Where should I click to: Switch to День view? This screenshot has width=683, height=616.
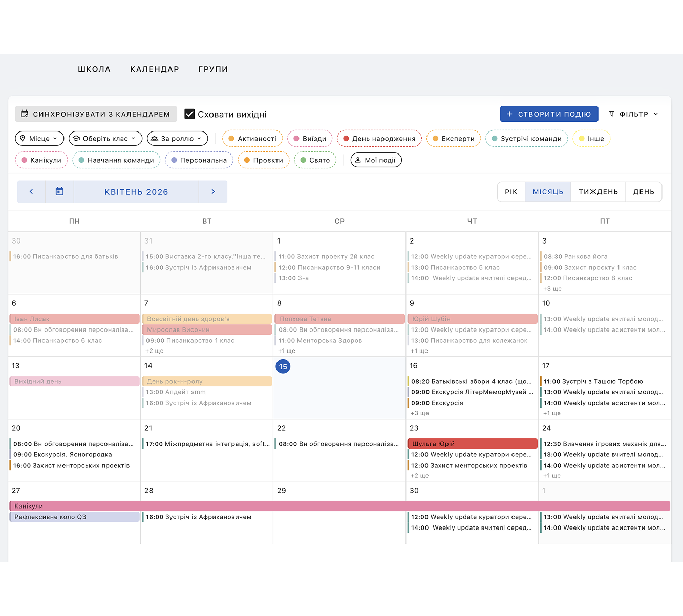coord(644,192)
